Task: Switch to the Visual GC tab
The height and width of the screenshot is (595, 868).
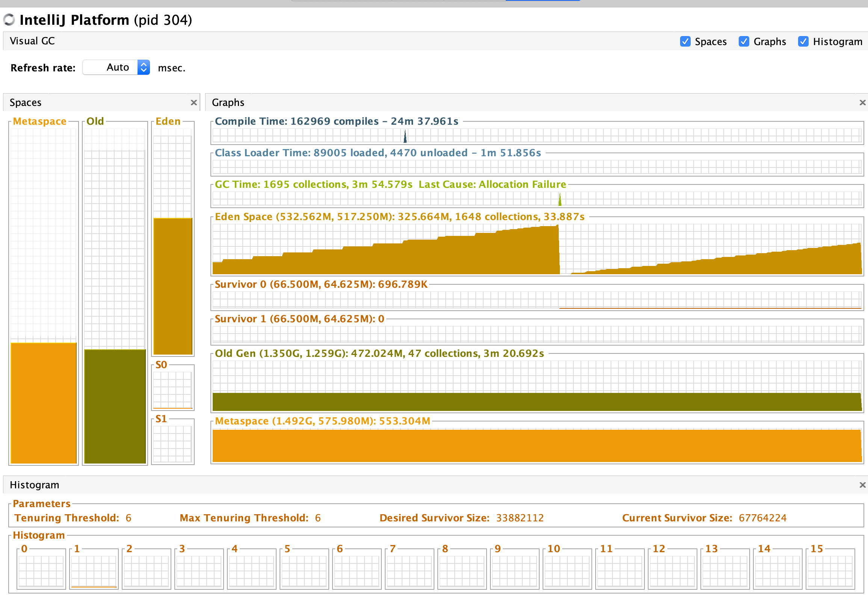Action: pos(32,41)
